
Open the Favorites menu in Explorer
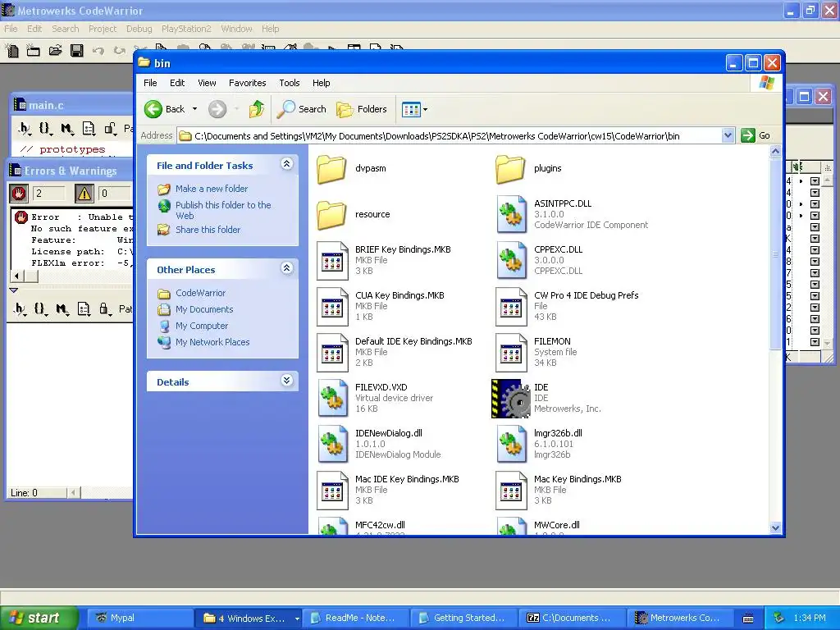point(248,83)
